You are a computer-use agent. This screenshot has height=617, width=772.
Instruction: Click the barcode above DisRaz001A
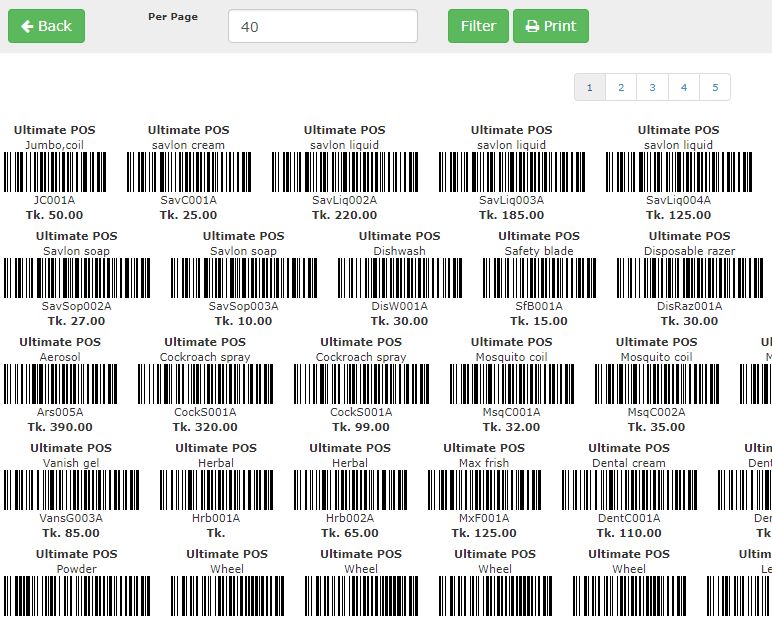tap(690, 278)
